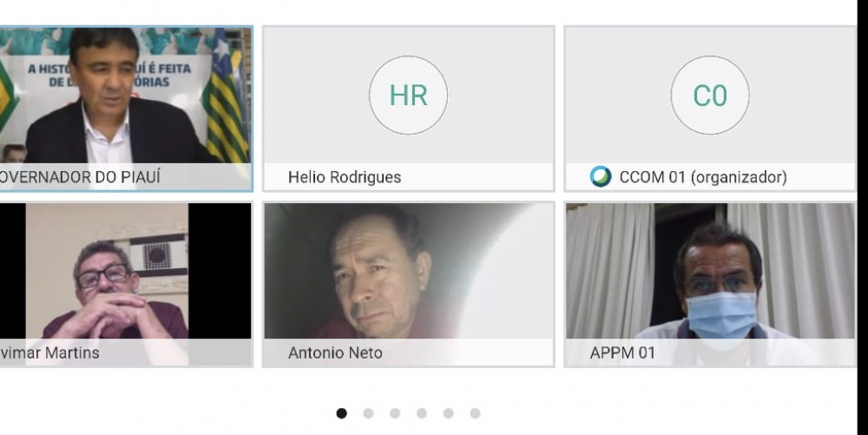This screenshot has width=868, height=435.
Task: Go to the third page dot
Action: pos(395,413)
